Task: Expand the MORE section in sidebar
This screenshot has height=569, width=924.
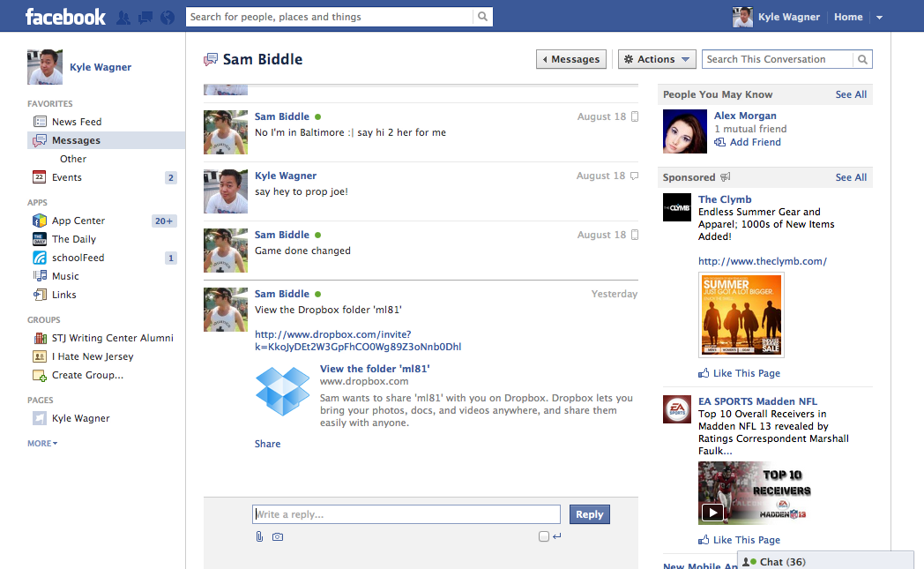Action: (x=42, y=443)
